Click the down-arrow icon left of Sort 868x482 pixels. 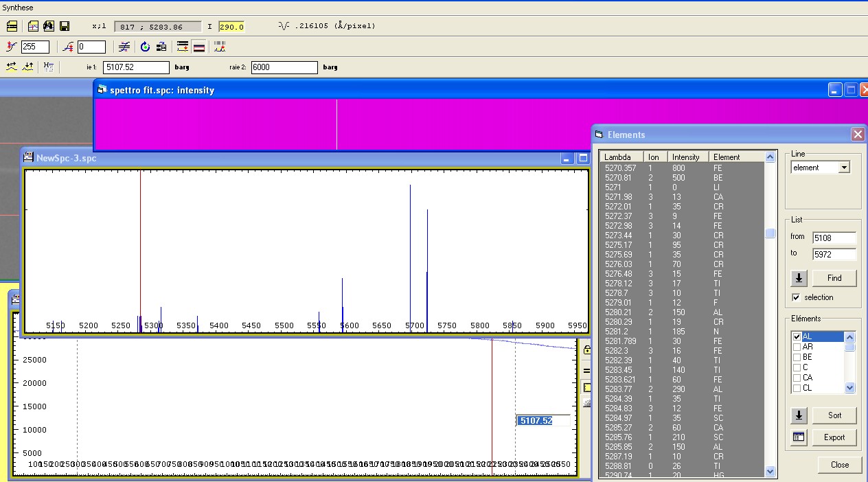pos(799,415)
